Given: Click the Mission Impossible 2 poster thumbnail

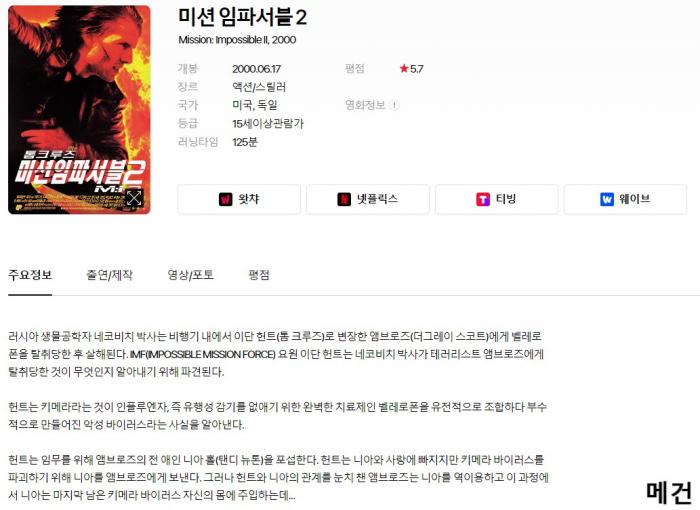Looking at the screenshot, I should [x=79, y=110].
